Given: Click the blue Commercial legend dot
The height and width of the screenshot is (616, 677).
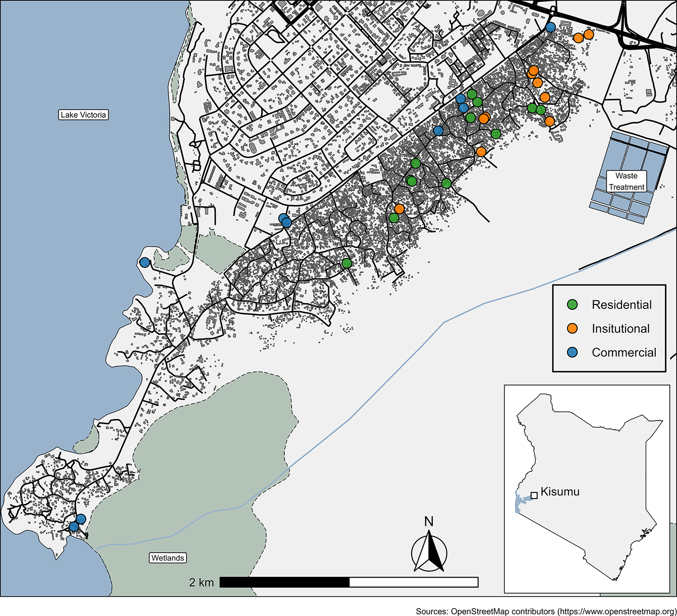Looking at the screenshot, I should tap(572, 352).
